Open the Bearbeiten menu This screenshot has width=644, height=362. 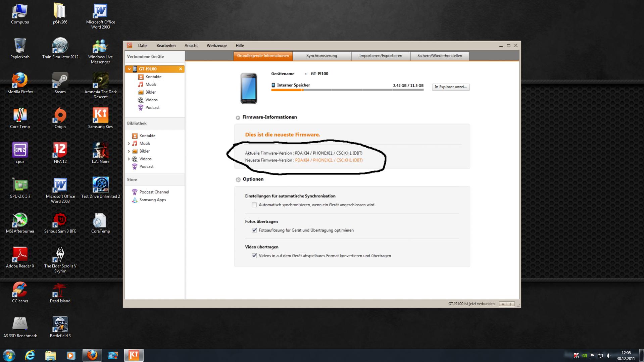pos(166,46)
